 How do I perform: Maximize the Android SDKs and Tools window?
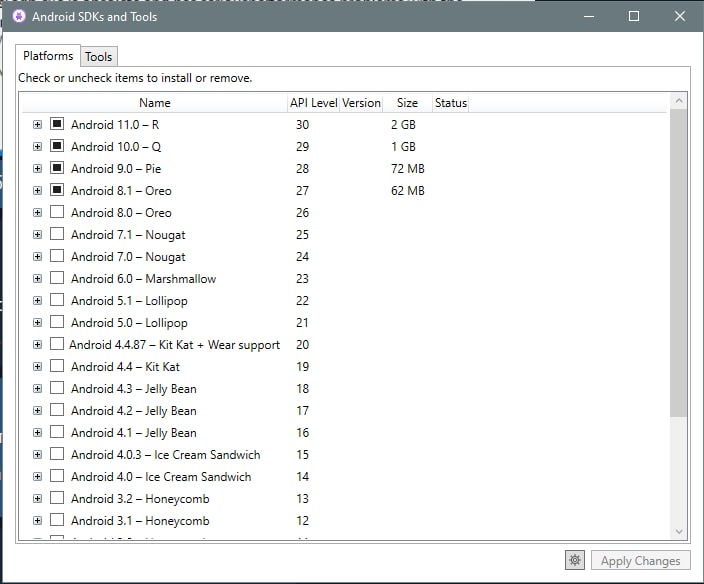click(x=634, y=16)
